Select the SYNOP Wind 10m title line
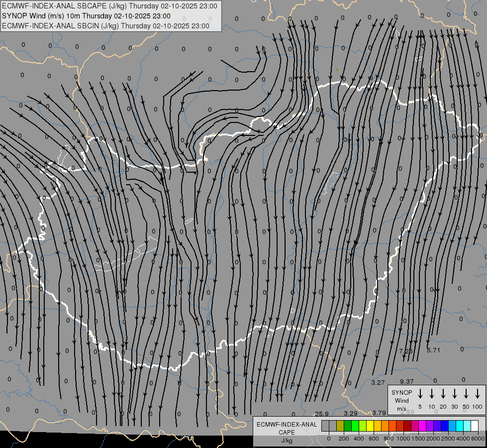 point(86,16)
